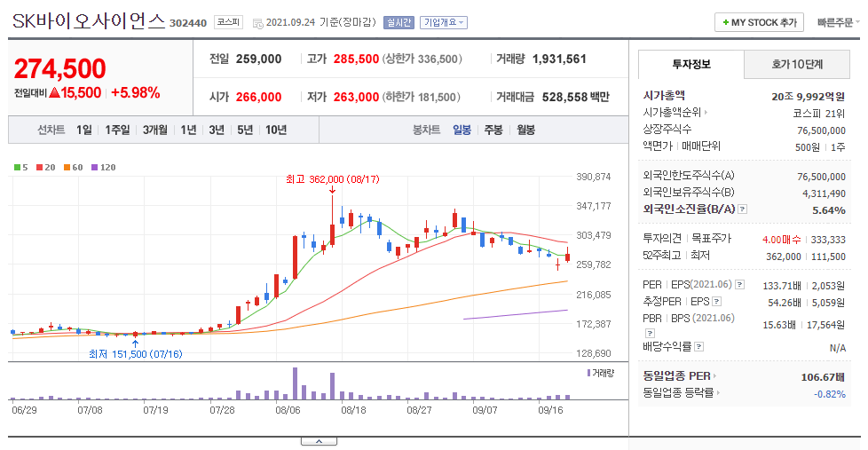The height and width of the screenshot is (450, 868).
Task: Open the 동일업종 PER link
Action: click(679, 375)
